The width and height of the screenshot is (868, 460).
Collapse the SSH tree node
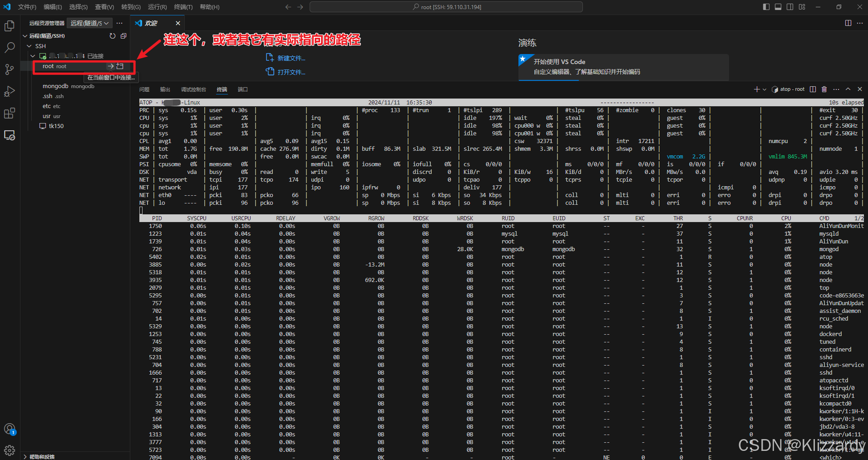[29, 46]
